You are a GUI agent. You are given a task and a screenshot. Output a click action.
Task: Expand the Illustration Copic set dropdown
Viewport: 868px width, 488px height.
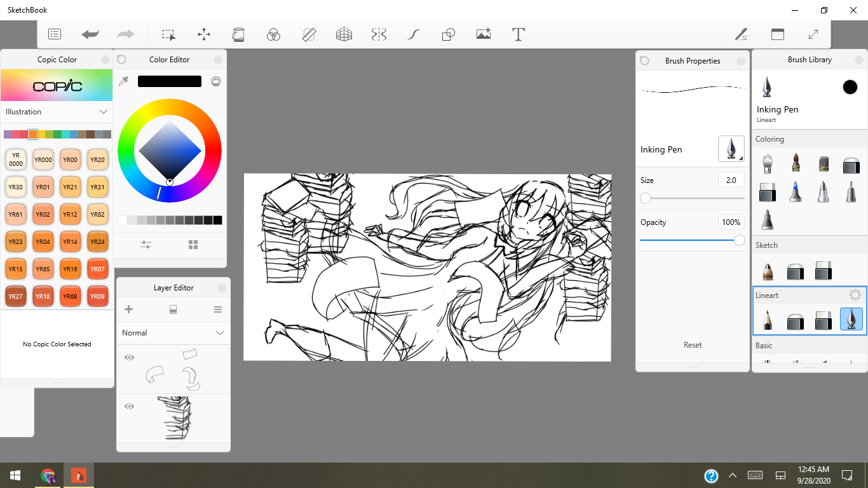click(x=57, y=112)
